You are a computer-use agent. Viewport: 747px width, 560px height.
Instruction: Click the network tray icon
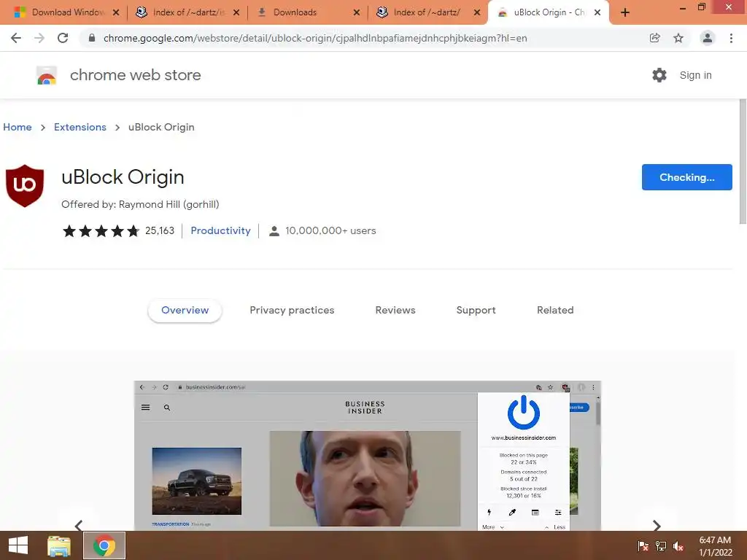tap(661, 546)
